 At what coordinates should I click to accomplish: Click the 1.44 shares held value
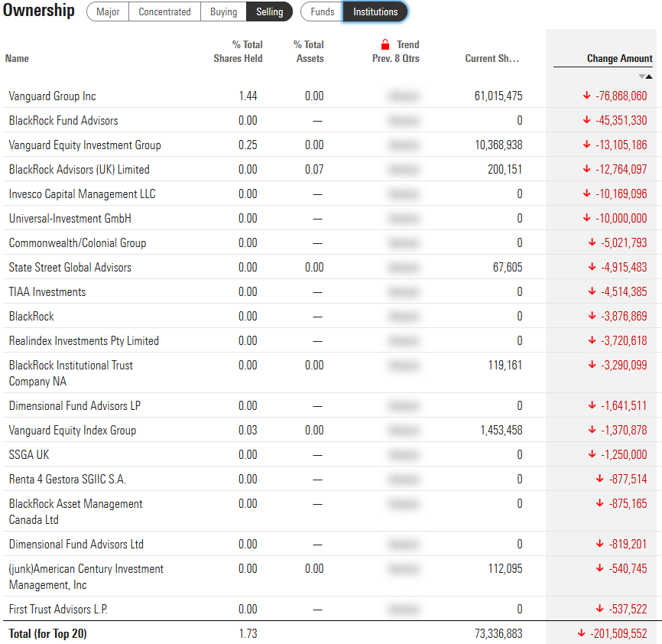coord(248,96)
